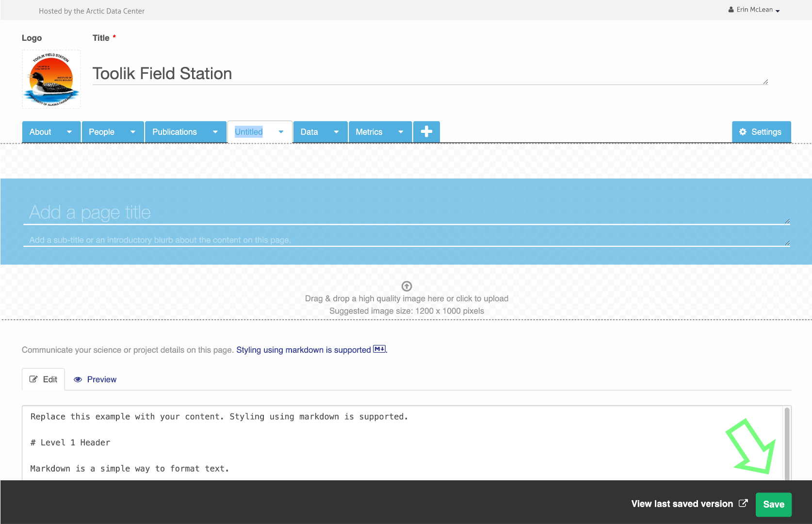Click the markdown editor scrollbar
Viewport: 812px width, 524px height.
coord(787,442)
